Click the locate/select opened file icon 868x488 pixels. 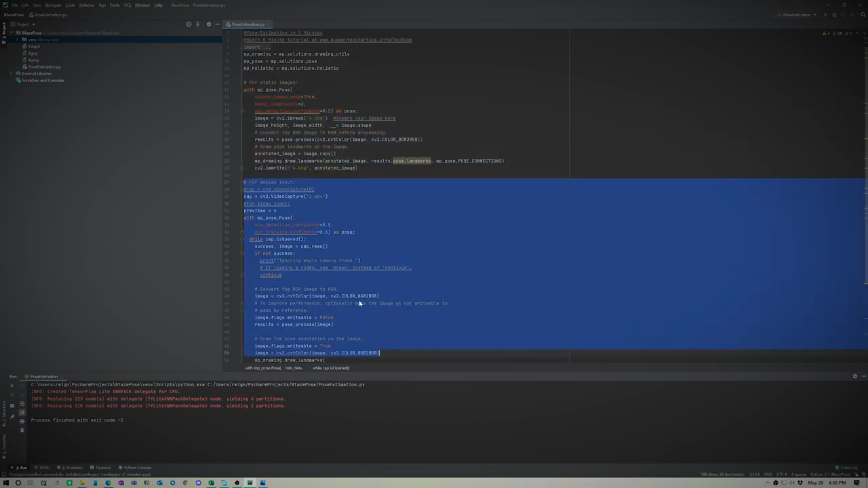click(189, 24)
